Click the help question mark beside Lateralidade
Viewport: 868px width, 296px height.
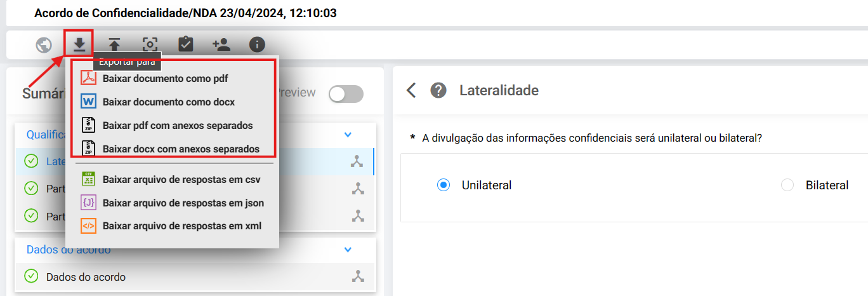point(438,90)
